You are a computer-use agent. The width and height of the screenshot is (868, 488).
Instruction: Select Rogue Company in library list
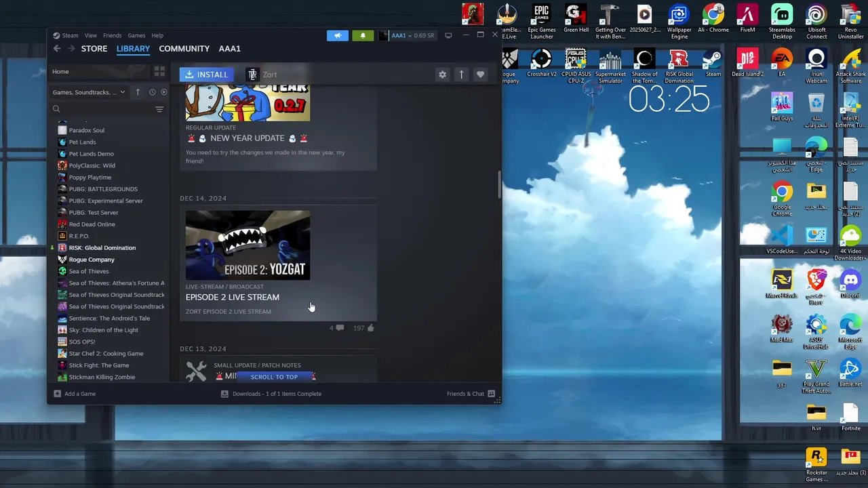pos(92,260)
